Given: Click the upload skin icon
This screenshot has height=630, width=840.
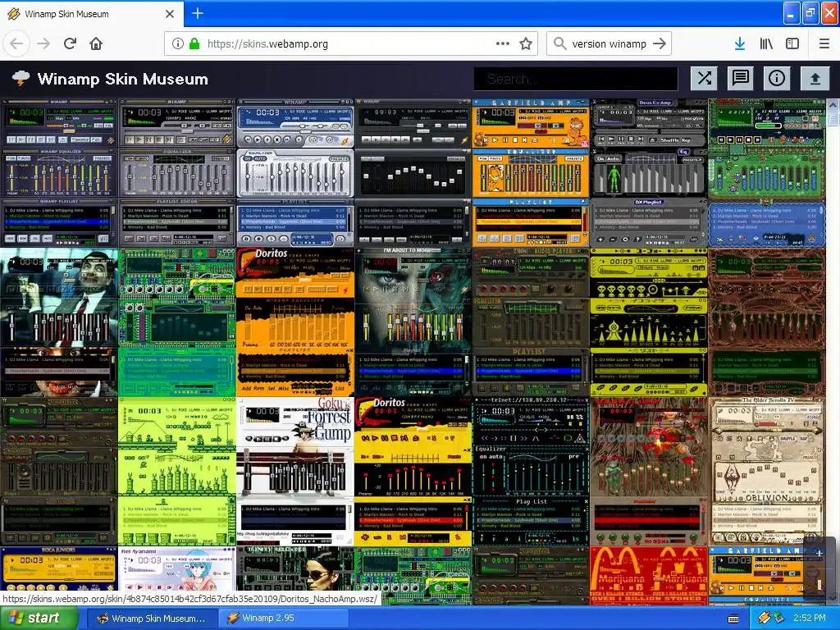Looking at the screenshot, I should (x=815, y=79).
